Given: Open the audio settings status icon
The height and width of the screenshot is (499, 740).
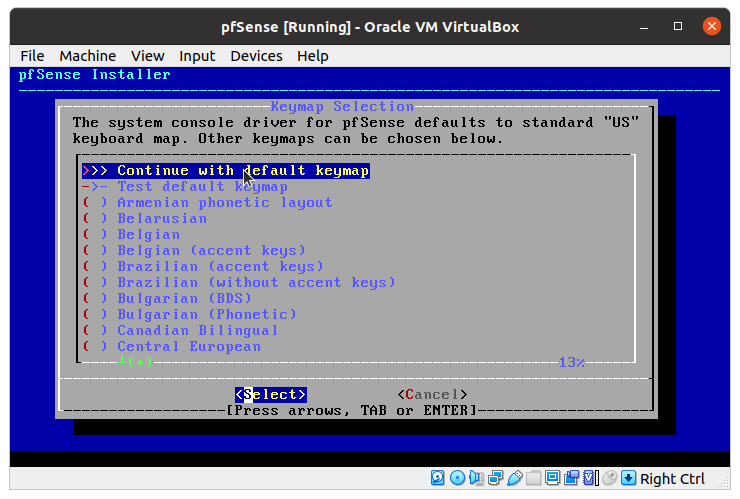Looking at the screenshot, I should (x=476, y=478).
